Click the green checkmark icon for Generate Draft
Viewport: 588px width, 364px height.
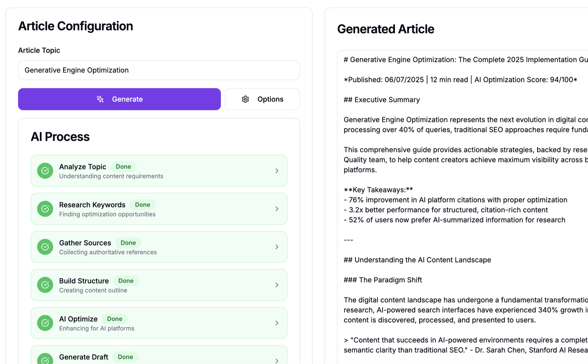click(45, 359)
